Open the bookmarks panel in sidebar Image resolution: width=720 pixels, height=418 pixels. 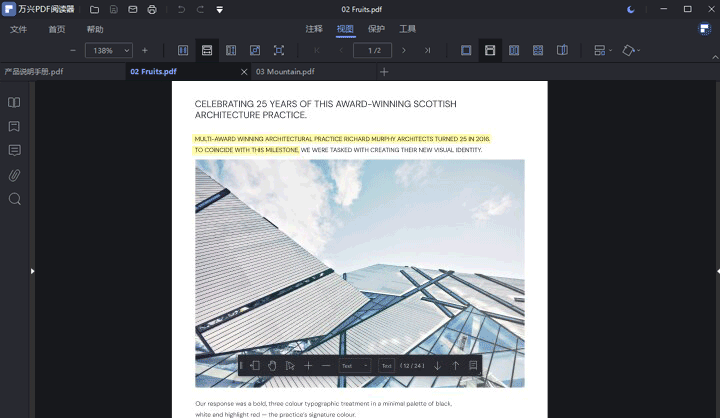coord(14,126)
